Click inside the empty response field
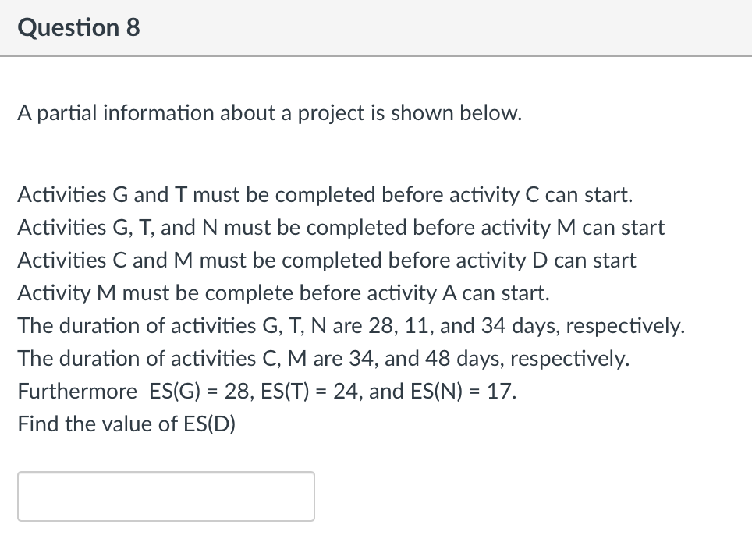Screen dimensions: 752x560 point(166,496)
